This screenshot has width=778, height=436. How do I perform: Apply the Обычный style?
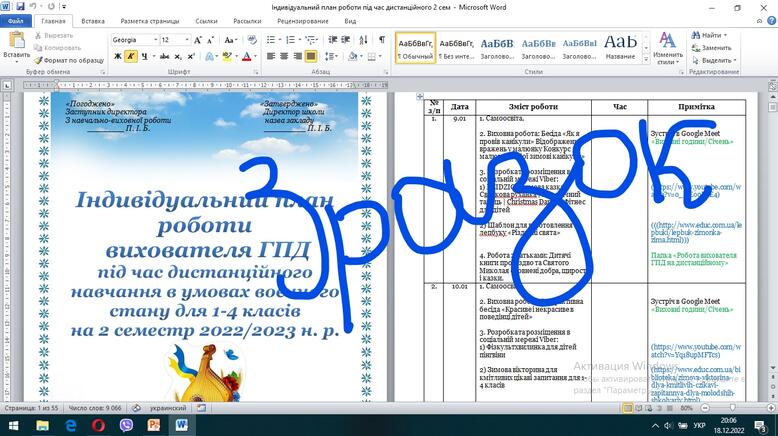pyautogui.click(x=416, y=48)
